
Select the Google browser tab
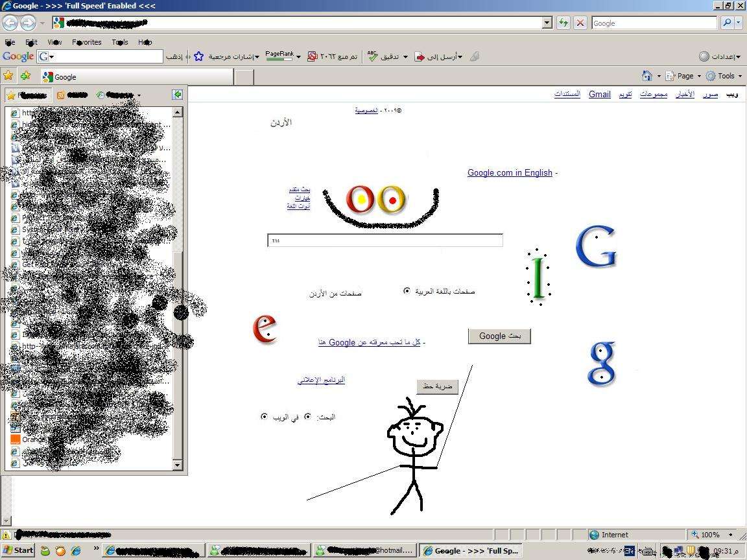click(x=137, y=76)
